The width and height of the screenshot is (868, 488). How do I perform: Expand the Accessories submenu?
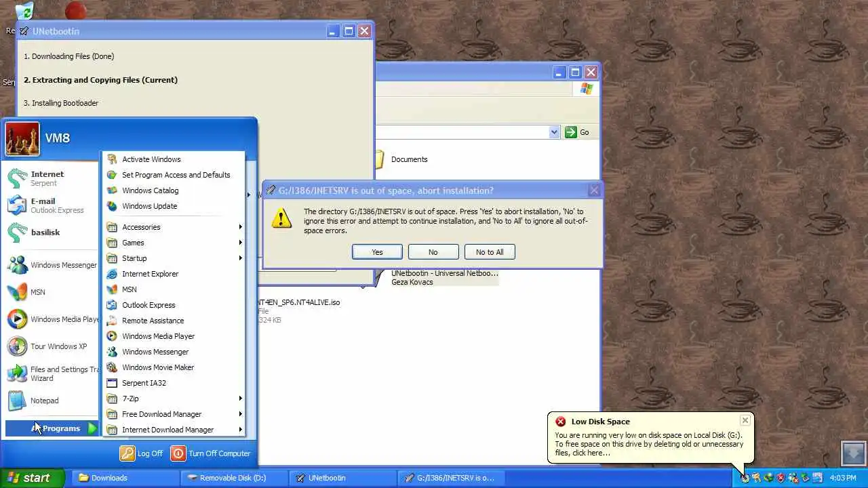tap(174, 227)
